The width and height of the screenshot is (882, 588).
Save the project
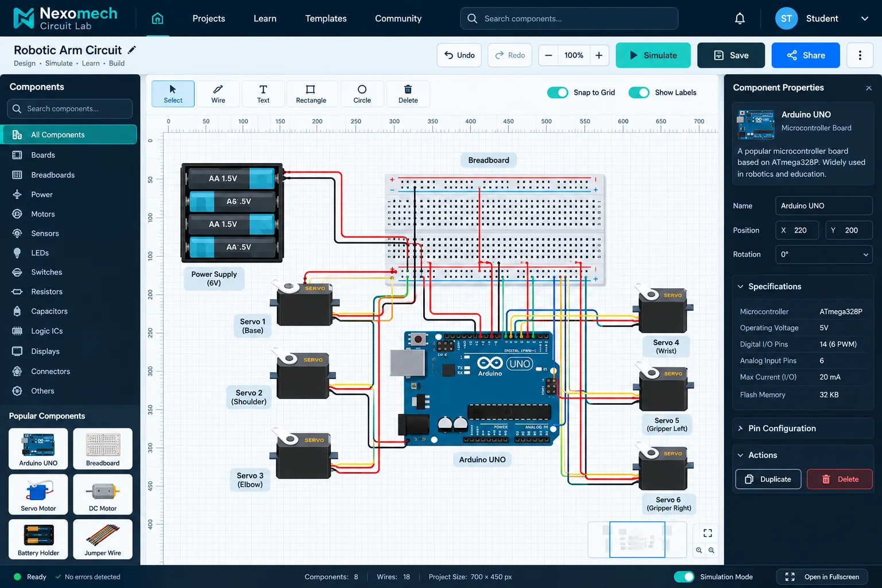(x=731, y=55)
